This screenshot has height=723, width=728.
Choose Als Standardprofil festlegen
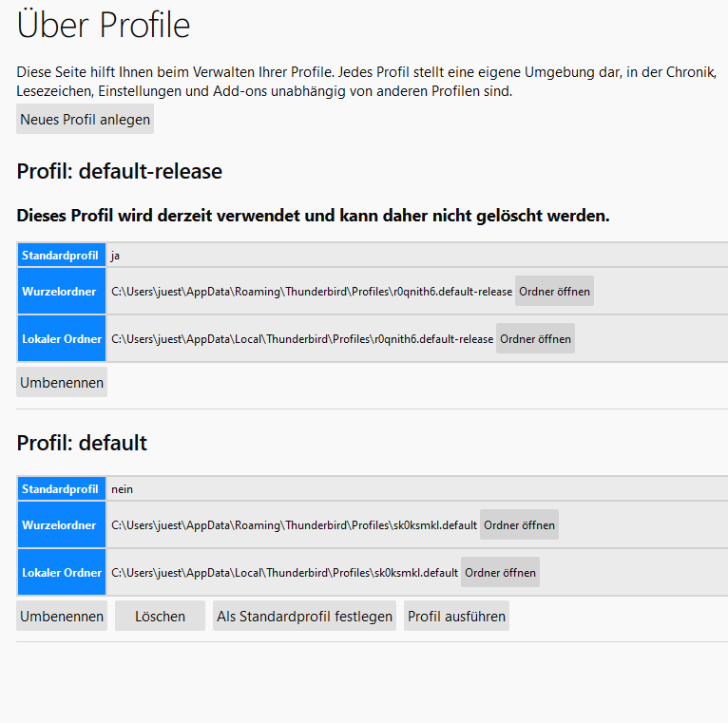[x=304, y=616]
